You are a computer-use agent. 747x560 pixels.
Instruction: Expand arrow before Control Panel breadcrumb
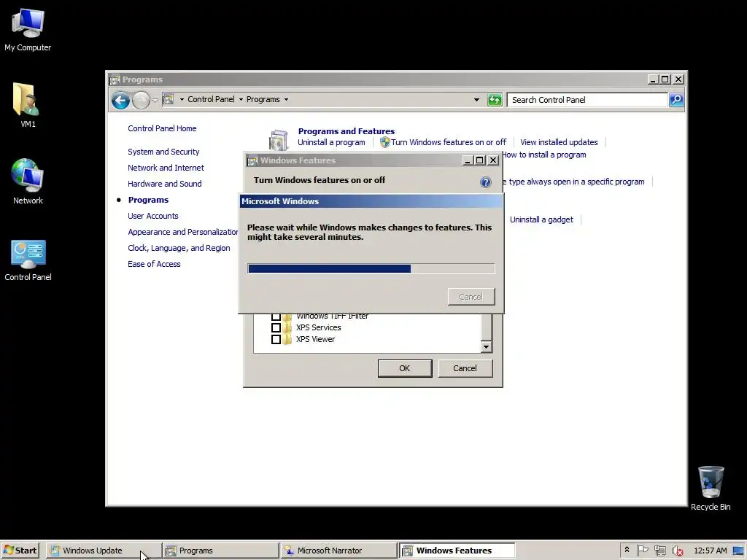tap(182, 99)
